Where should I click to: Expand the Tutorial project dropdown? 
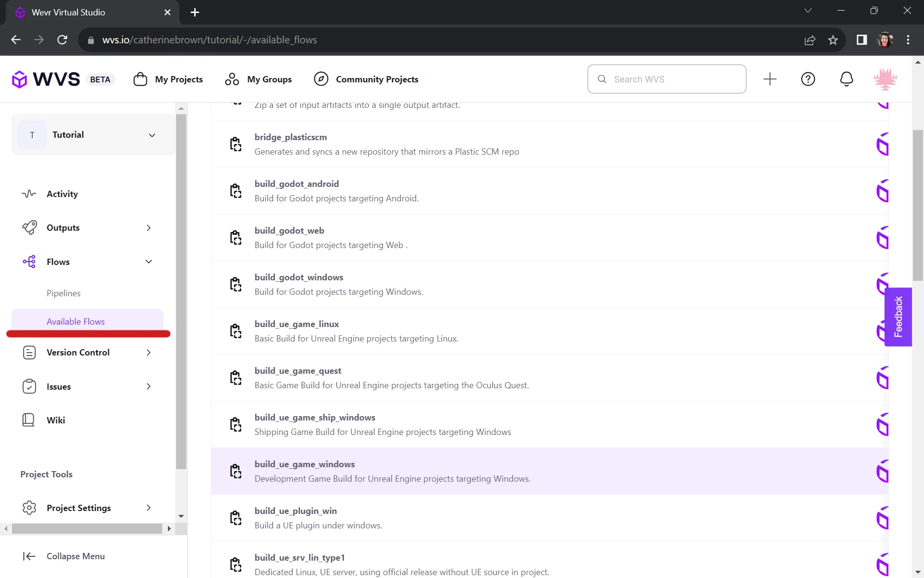pos(152,135)
